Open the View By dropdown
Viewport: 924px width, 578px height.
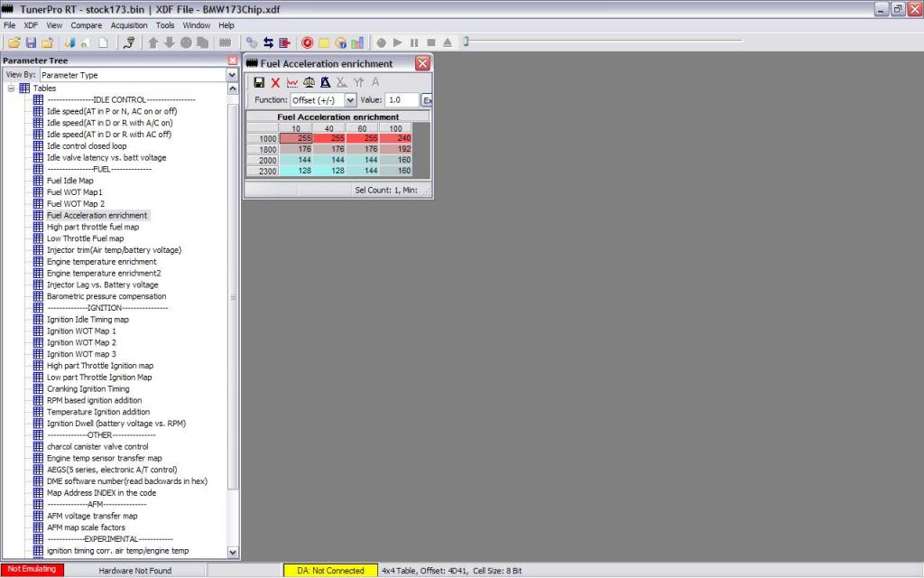click(x=232, y=75)
